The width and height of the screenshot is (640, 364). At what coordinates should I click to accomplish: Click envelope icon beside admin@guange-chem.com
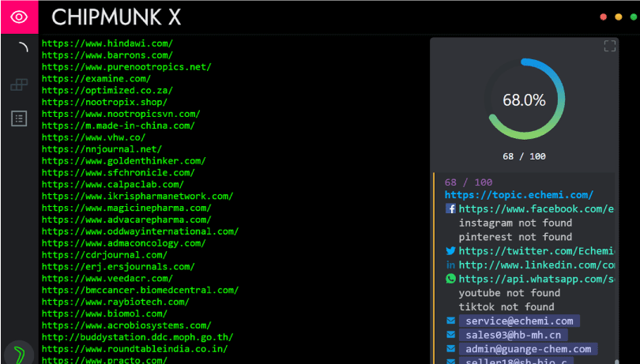pyautogui.click(x=450, y=349)
